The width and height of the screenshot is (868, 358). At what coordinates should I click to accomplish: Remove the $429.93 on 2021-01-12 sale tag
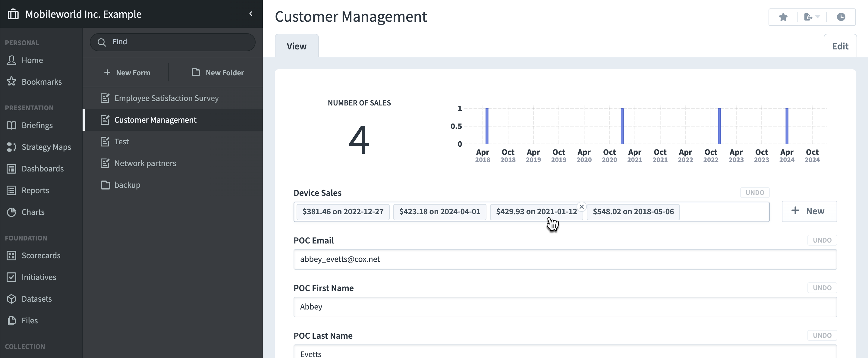pyautogui.click(x=582, y=207)
